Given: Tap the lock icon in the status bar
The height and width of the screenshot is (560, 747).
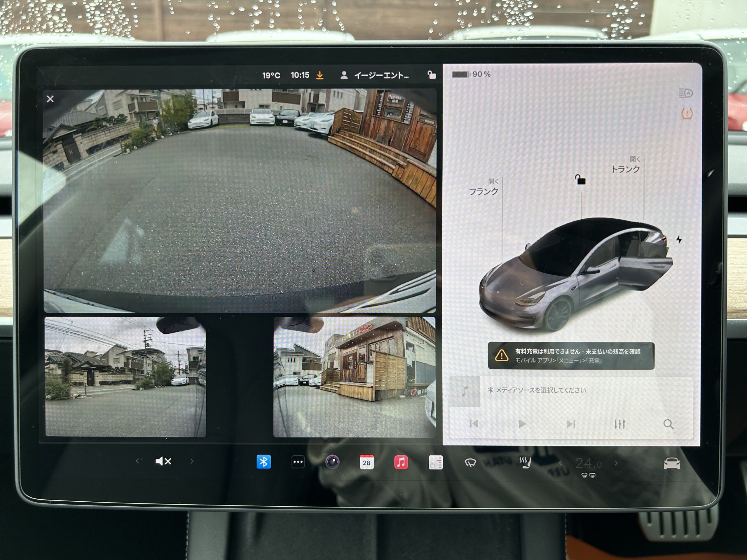Looking at the screenshot, I should click(x=431, y=75).
